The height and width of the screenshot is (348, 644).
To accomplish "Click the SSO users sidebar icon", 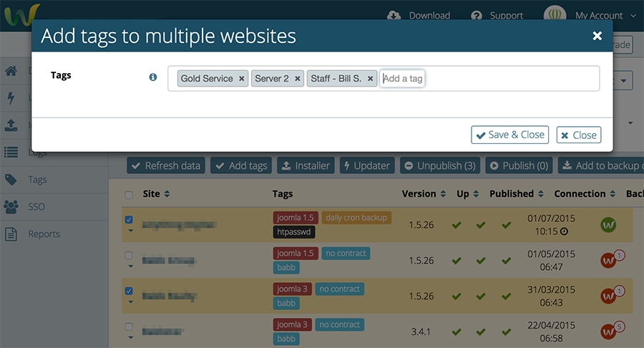I will (x=11, y=207).
